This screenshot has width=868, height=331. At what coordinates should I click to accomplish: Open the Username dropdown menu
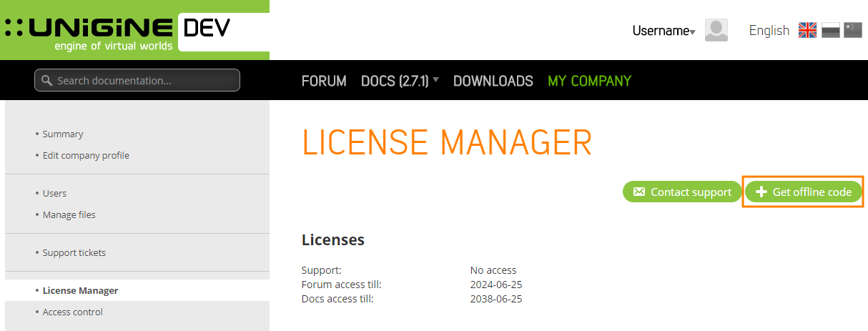[x=664, y=31]
